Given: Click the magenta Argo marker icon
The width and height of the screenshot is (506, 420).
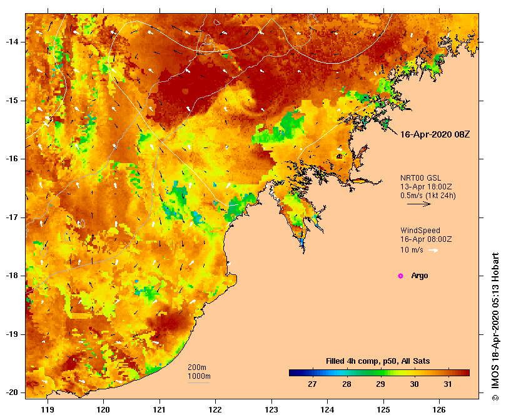Looking at the screenshot, I should tap(400, 276).
